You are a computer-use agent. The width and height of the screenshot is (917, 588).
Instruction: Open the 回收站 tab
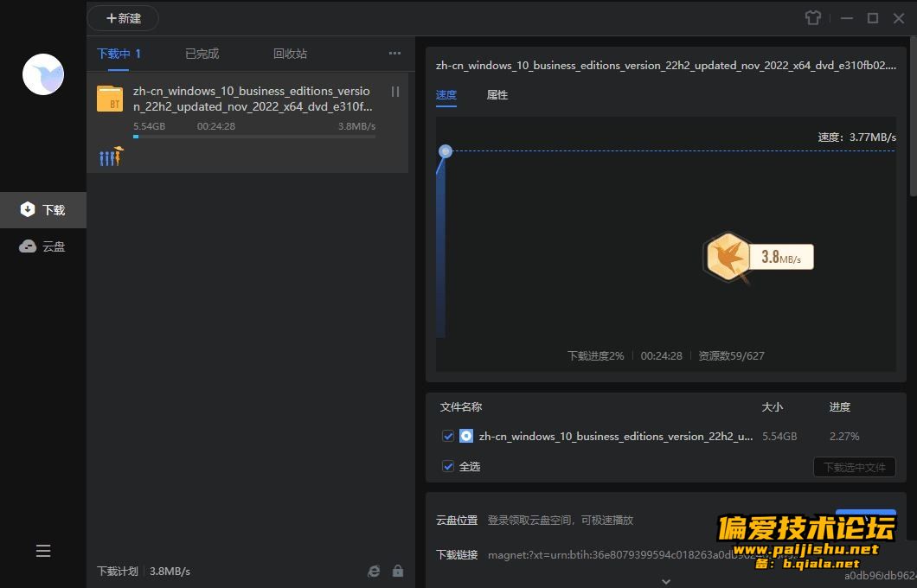point(290,54)
